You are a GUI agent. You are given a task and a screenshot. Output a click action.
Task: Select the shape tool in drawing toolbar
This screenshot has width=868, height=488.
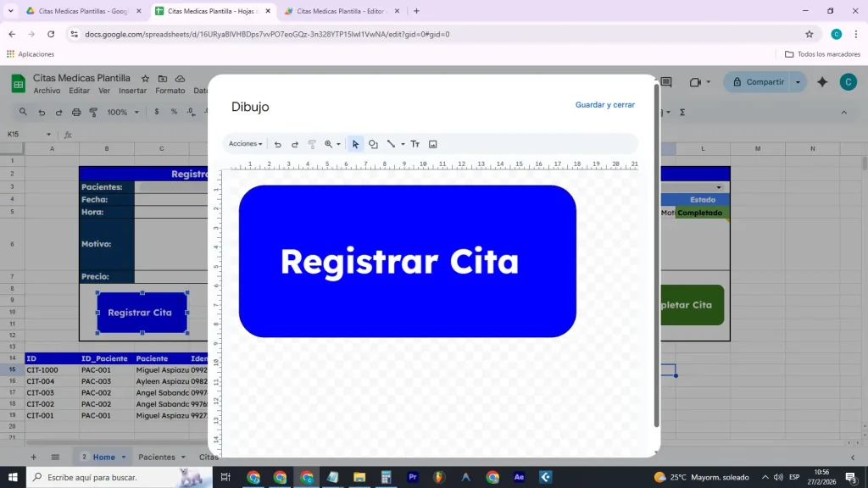tap(373, 144)
